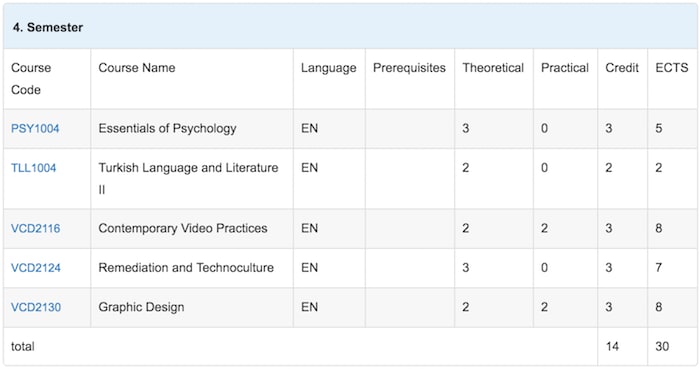The image size is (700, 369).
Task: Open the PSY1004 course link
Action: pyautogui.click(x=35, y=129)
